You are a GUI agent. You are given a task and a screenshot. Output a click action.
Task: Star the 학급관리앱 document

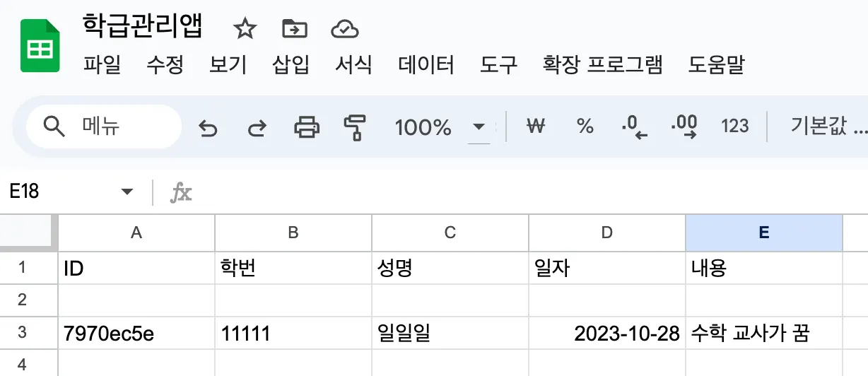tap(245, 29)
